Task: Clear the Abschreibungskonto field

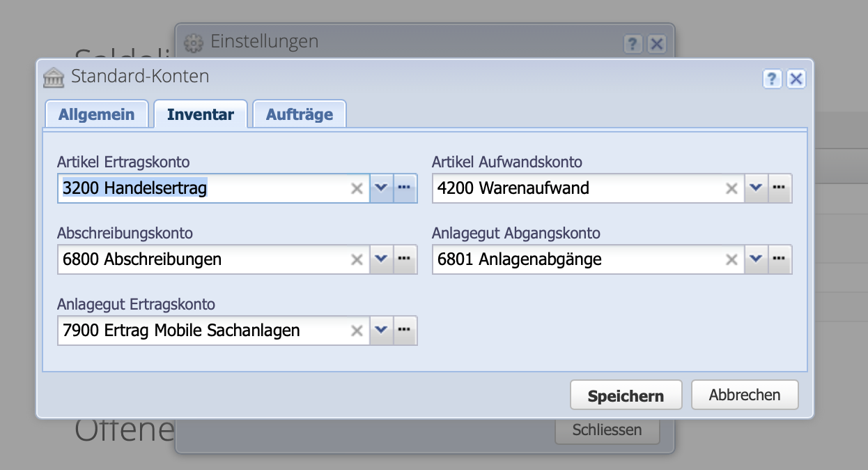Action: pyautogui.click(x=357, y=259)
